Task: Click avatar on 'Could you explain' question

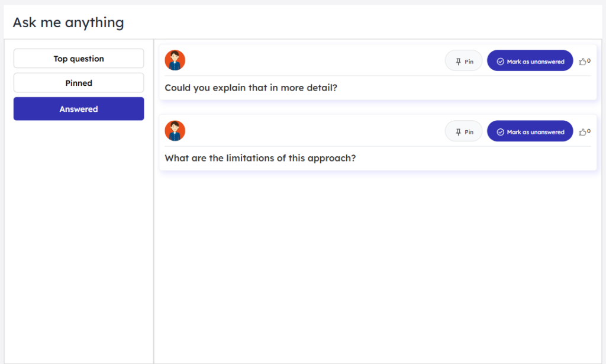Action: [175, 60]
